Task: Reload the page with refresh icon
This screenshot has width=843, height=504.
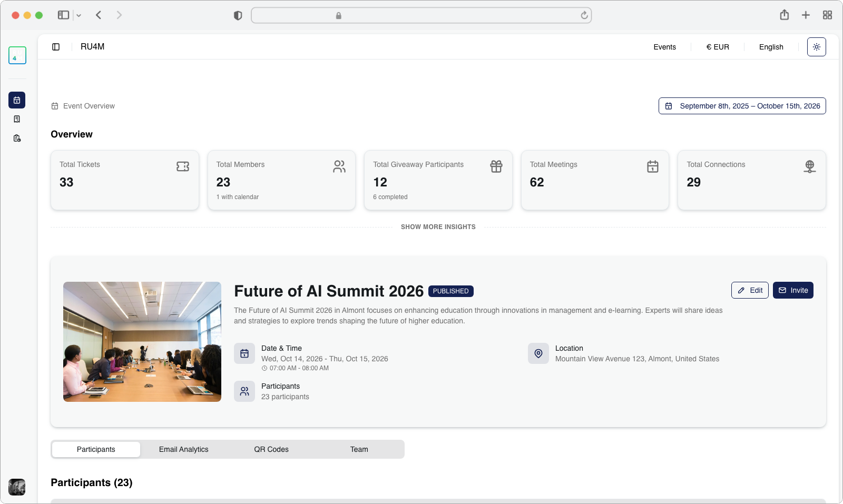Action: (x=584, y=15)
